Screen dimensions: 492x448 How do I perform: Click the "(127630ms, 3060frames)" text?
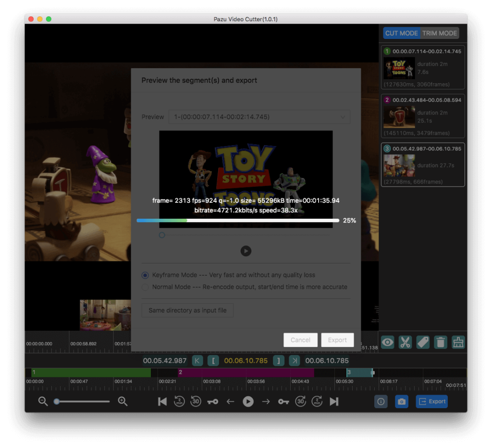point(417,85)
